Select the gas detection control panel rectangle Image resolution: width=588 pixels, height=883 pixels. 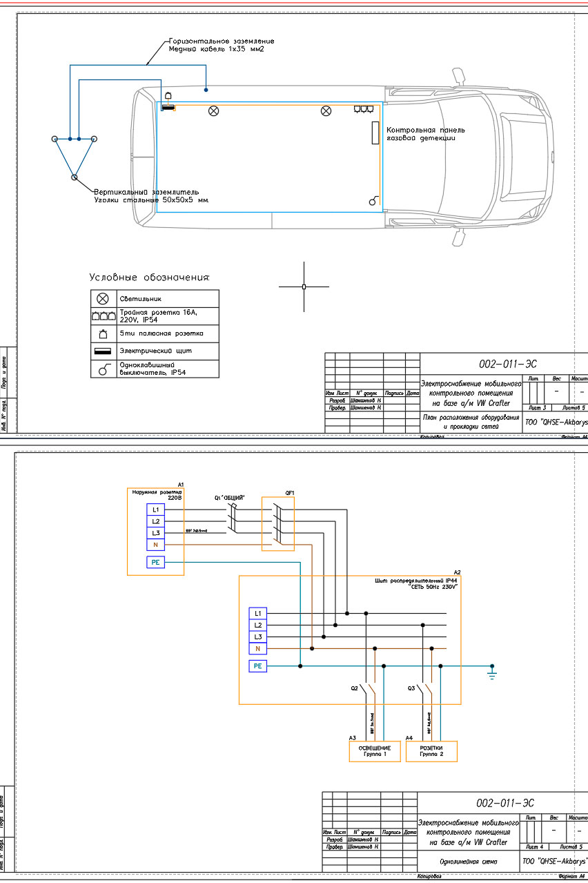coord(375,132)
